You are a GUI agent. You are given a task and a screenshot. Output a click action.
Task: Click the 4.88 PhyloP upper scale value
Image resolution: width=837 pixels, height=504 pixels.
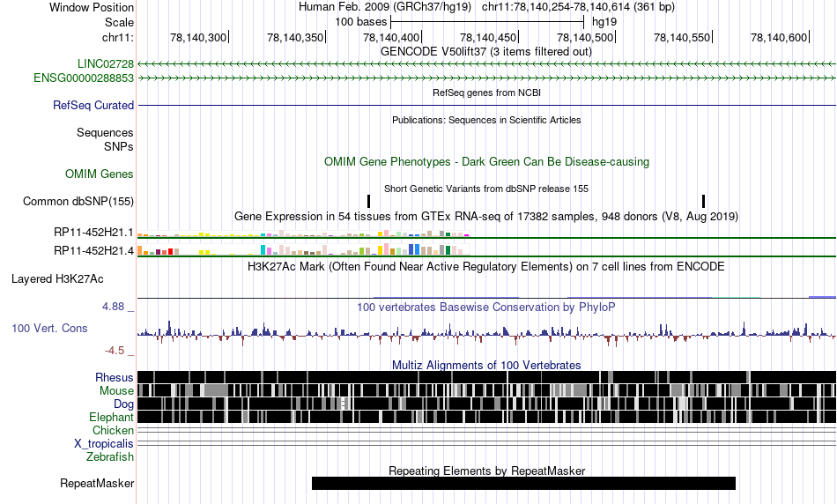coord(113,307)
